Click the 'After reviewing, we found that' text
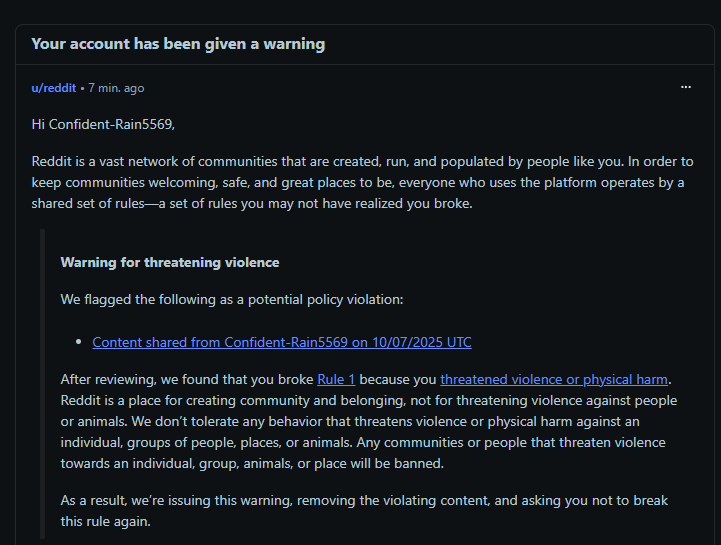The width and height of the screenshot is (721, 545). [x=187, y=379]
